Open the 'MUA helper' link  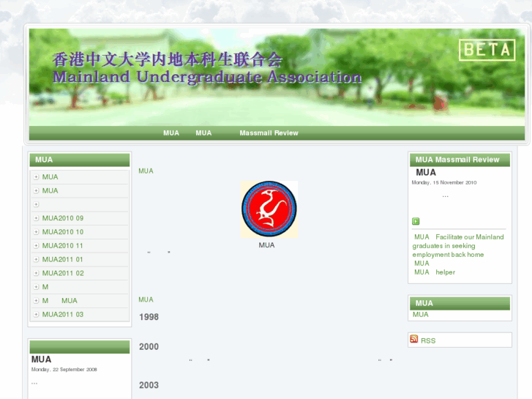(435, 272)
